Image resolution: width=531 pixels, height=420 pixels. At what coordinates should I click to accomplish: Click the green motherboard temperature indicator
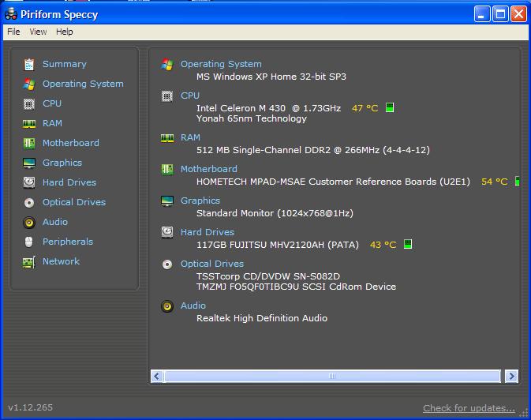[517, 181]
